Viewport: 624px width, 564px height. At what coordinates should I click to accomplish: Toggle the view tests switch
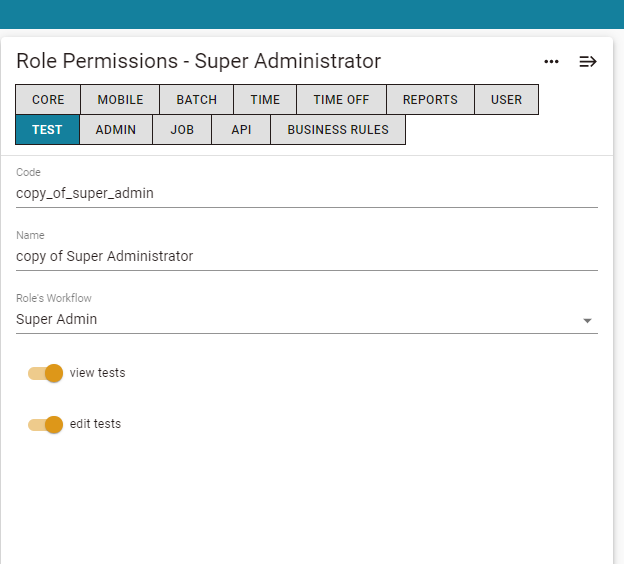coord(45,373)
